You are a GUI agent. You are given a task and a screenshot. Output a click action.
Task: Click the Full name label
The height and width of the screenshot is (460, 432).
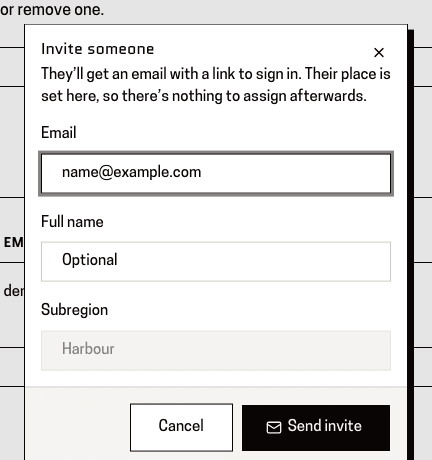pyautogui.click(x=72, y=222)
